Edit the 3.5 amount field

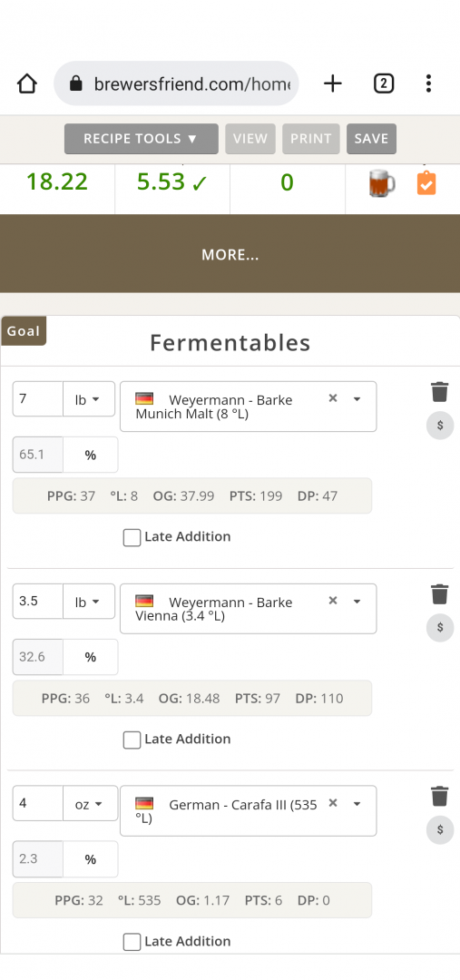37,602
